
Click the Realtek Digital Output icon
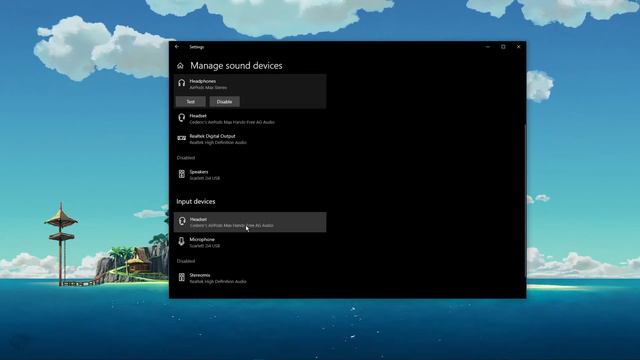tap(182, 138)
